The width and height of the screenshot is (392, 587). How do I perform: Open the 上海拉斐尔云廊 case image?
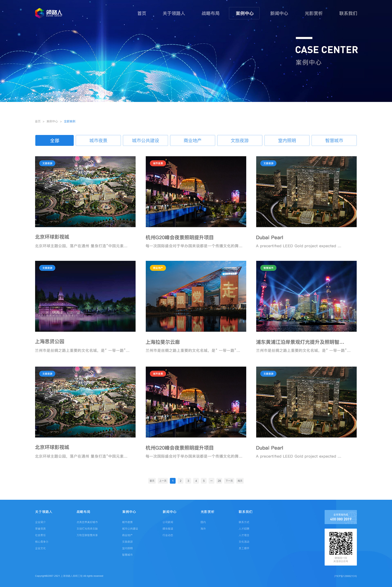(196, 296)
